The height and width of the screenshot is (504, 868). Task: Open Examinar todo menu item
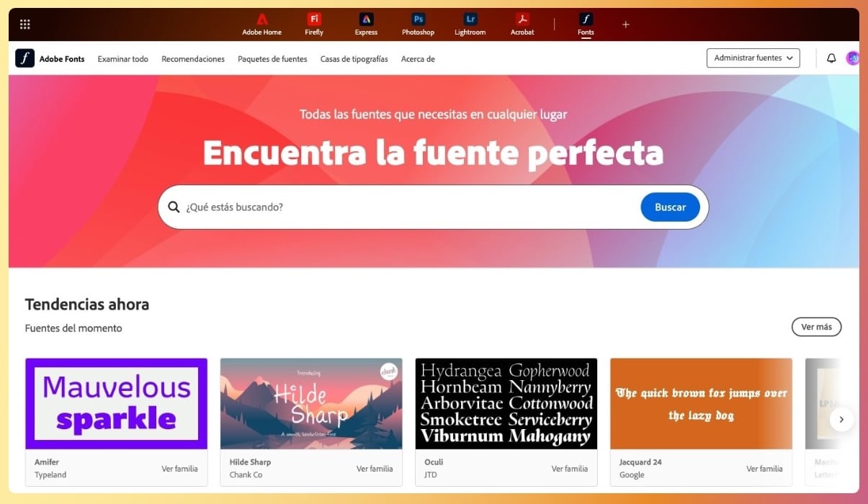tap(123, 59)
